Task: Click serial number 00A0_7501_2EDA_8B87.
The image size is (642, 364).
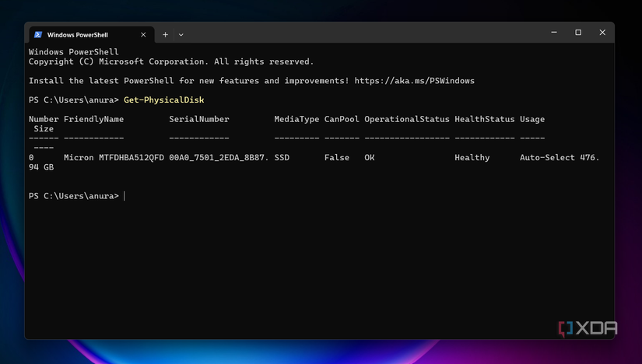Action: pyautogui.click(x=219, y=158)
